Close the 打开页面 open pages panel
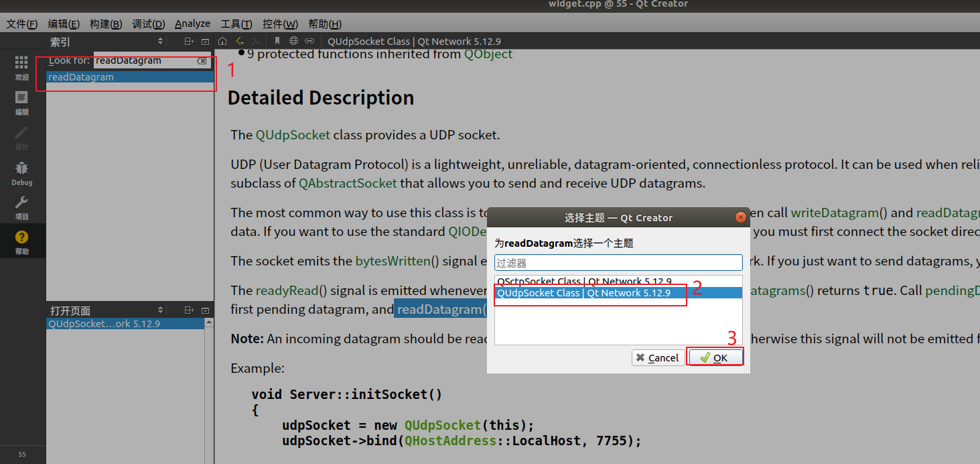 coord(205,310)
